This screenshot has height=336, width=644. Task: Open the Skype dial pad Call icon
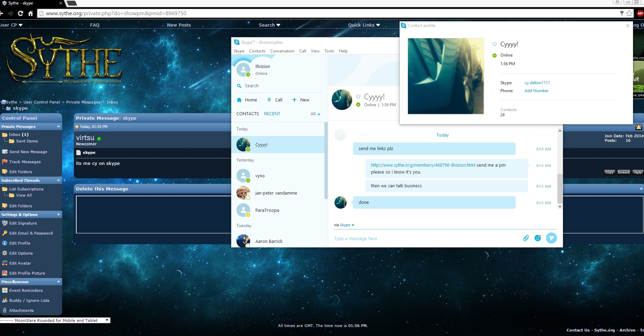click(x=269, y=100)
